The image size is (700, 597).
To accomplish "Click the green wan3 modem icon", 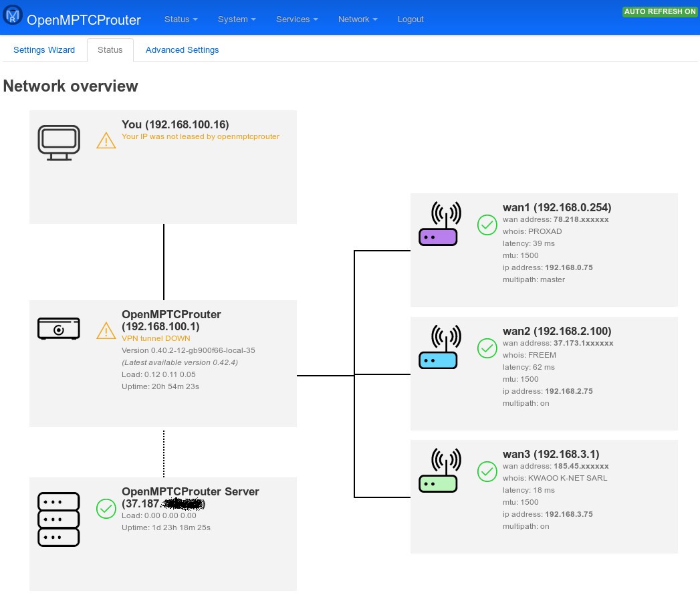I will (438, 471).
